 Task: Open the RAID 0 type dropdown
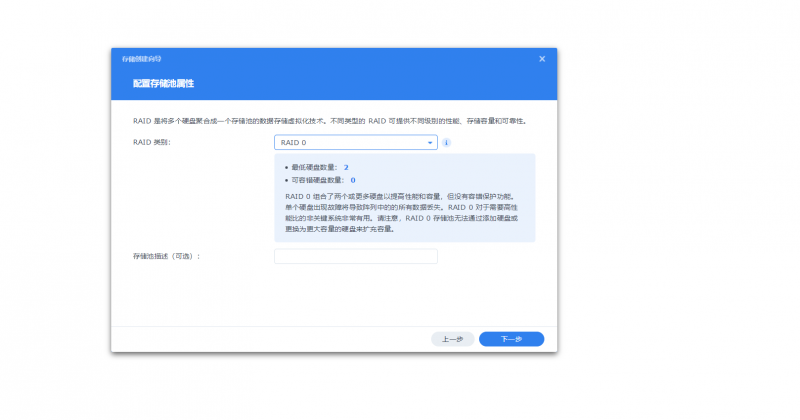tap(356, 142)
